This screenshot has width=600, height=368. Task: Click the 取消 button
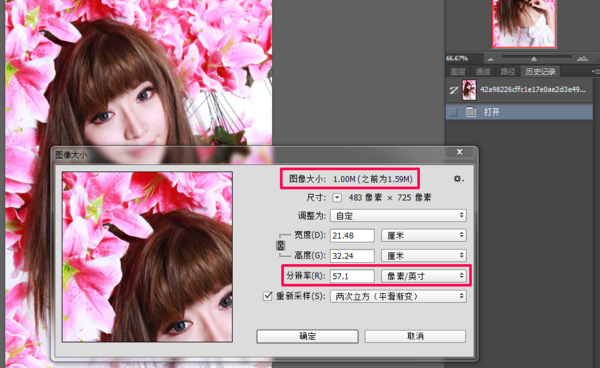coord(415,336)
